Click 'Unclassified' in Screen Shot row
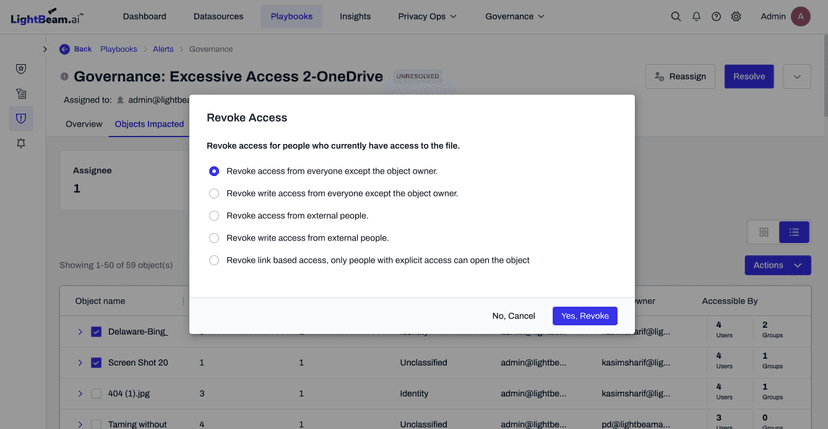The width and height of the screenshot is (828, 429). 424,363
